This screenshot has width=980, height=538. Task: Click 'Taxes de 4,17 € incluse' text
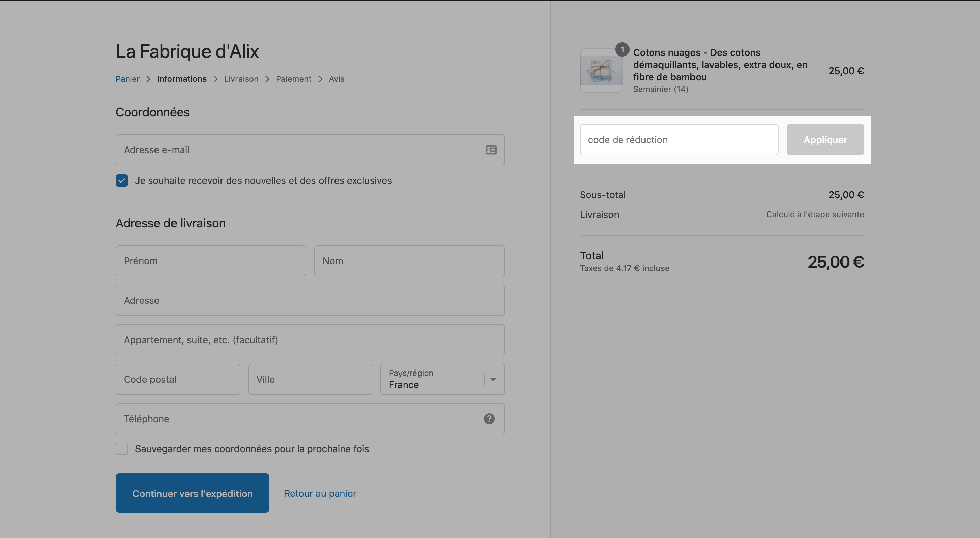coord(624,268)
